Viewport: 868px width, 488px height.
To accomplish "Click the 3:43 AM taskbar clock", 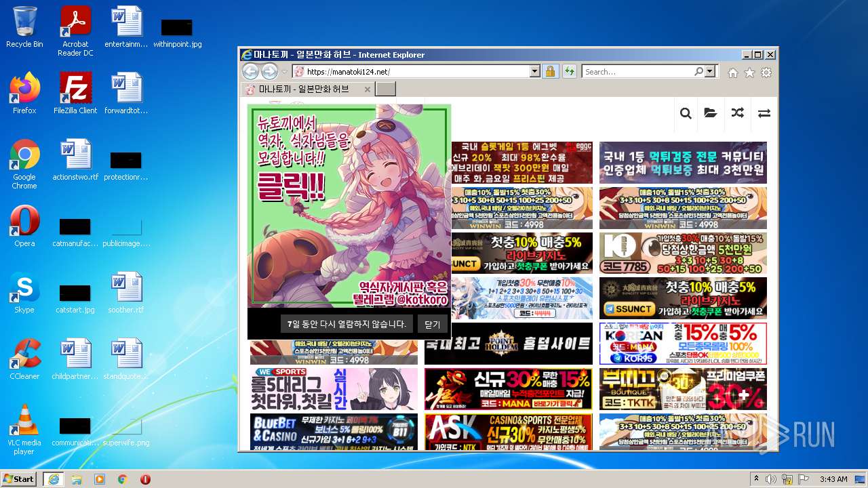I will [x=833, y=479].
